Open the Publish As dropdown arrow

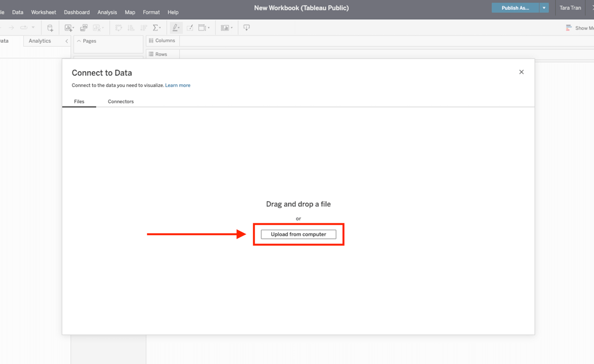[x=544, y=8]
